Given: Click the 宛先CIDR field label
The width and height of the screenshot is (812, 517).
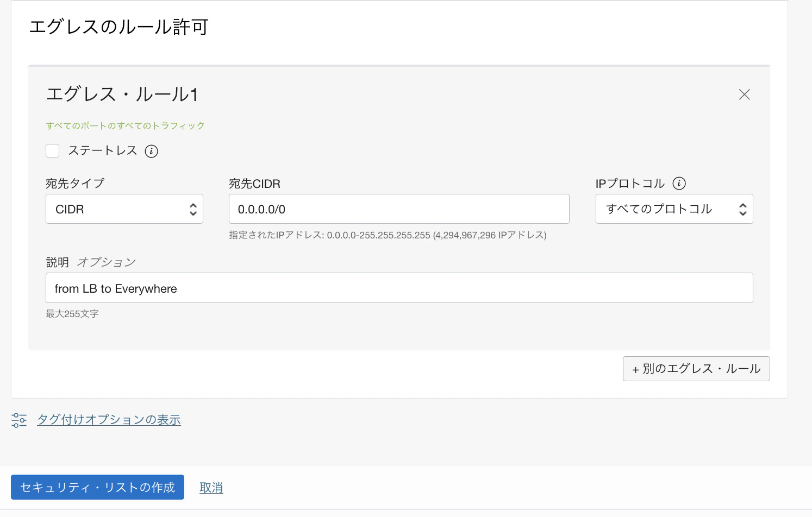Looking at the screenshot, I should pos(254,184).
